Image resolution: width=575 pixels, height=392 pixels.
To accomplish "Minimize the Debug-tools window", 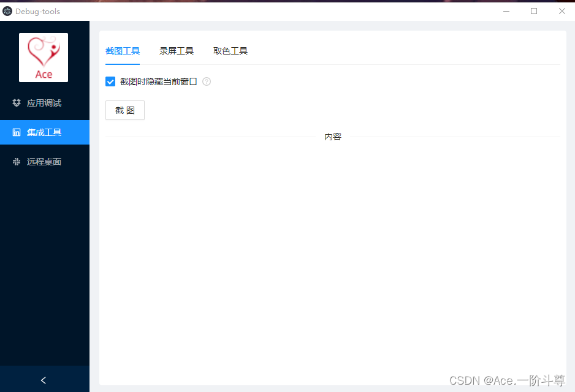I will click(x=506, y=11).
